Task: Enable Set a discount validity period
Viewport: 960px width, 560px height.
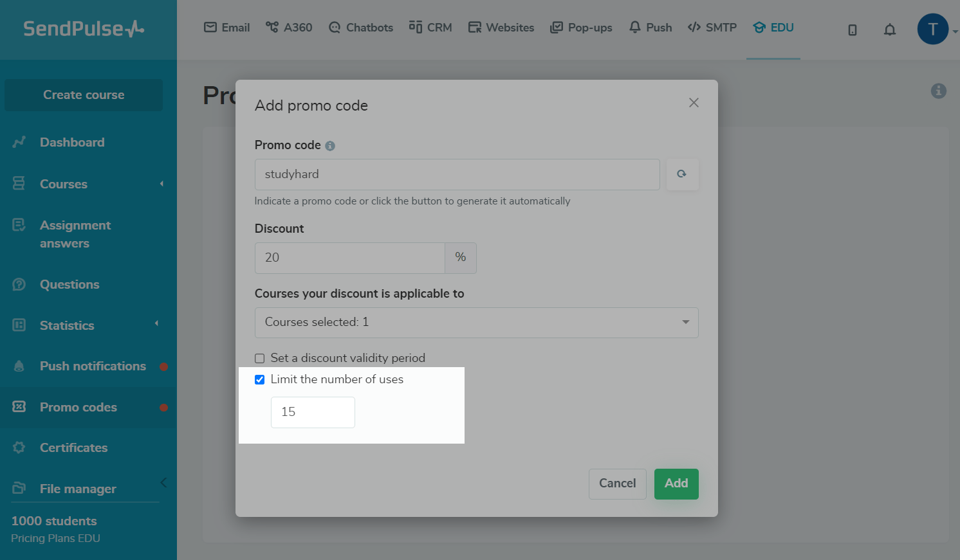Action: (x=259, y=358)
